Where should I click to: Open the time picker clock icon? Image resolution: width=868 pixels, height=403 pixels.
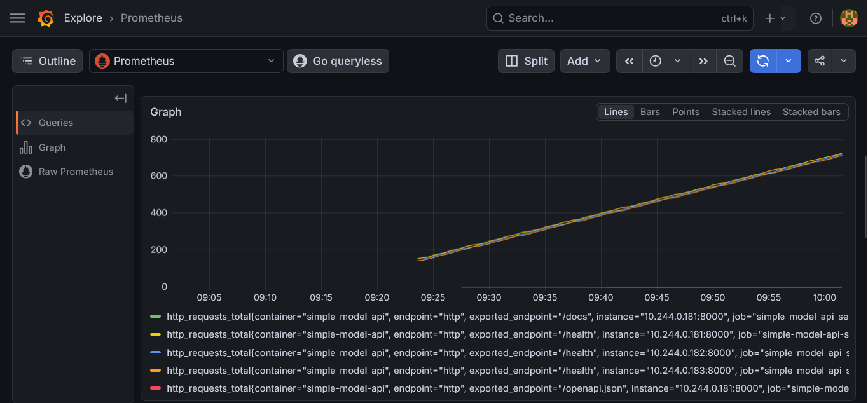(656, 61)
